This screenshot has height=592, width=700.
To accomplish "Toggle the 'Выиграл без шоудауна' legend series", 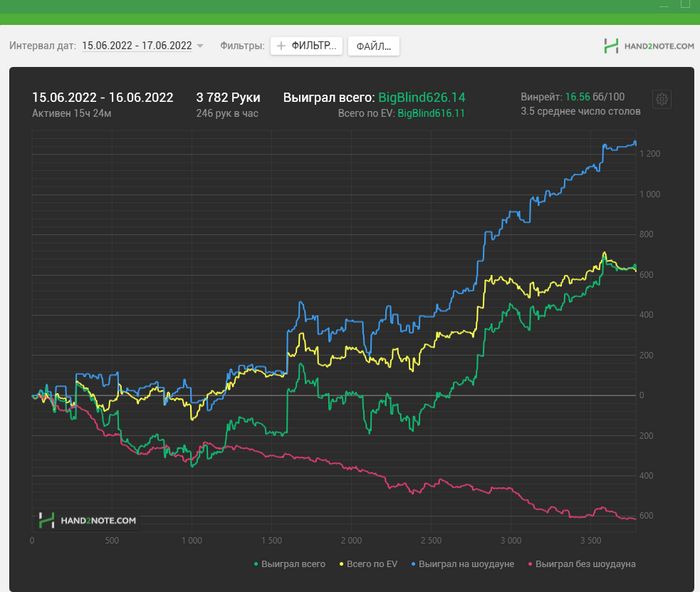I will [582, 564].
